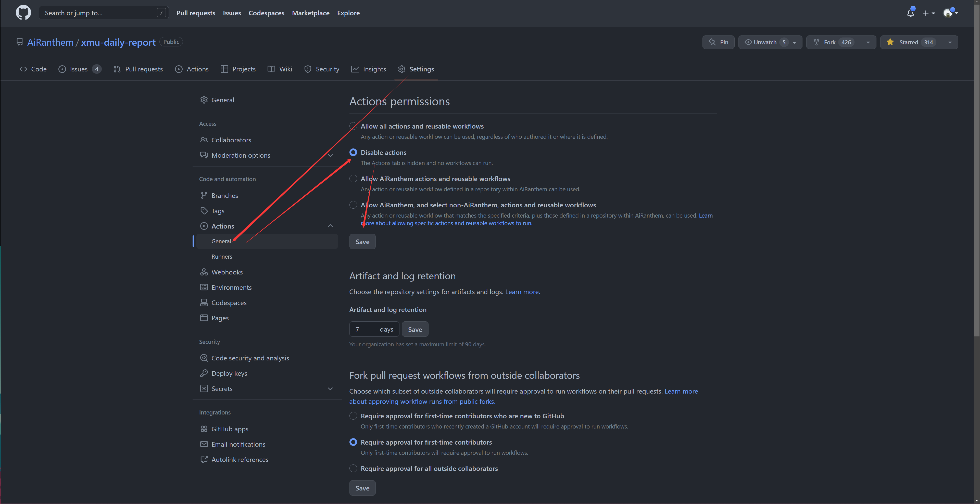Viewport: 980px width, 504px height.
Task: Open Webhooks in the settings sidebar
Action: pos(227,272)
